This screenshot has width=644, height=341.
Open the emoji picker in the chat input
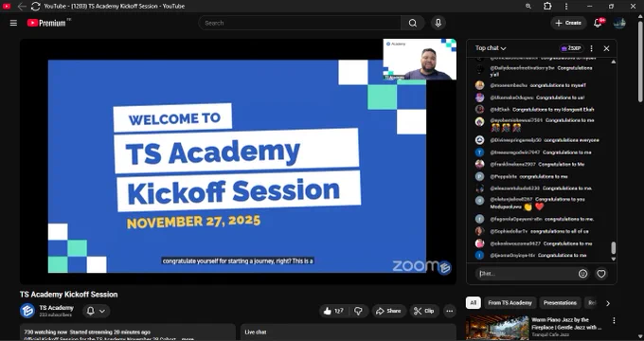(x=582, y=274)
